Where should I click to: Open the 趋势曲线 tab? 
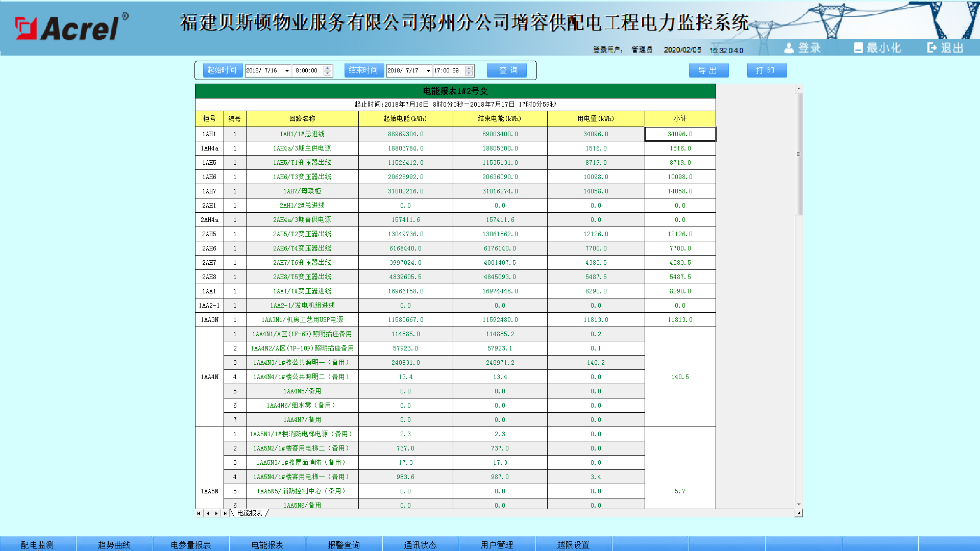pos(114,544)
